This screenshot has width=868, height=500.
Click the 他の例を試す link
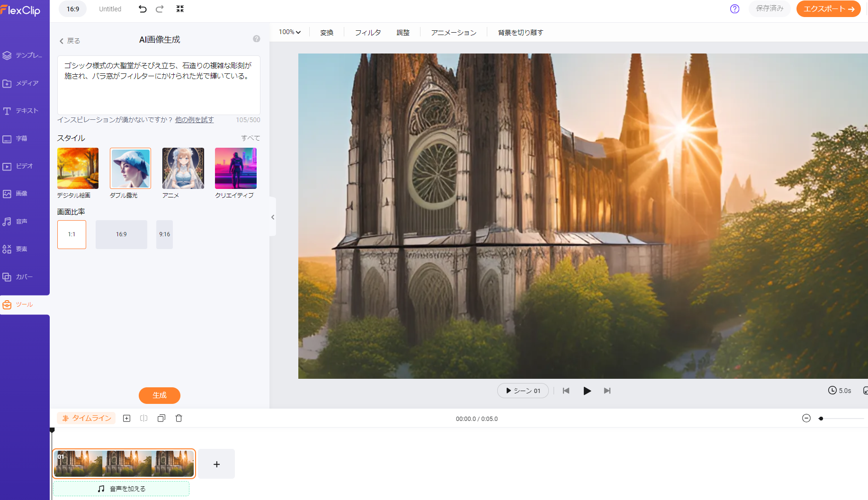tap(194, 120)
